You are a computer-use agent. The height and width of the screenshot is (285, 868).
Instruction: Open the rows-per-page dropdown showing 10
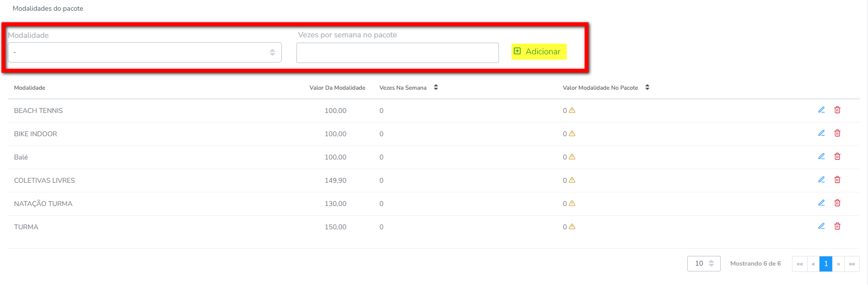[x=704, y=264]
